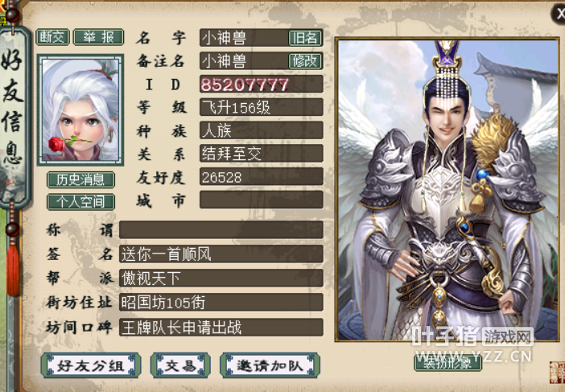The height and width of the screenshot is (392, 565).
Task: Click the empty 城市 city field
Action: [262, 200]
